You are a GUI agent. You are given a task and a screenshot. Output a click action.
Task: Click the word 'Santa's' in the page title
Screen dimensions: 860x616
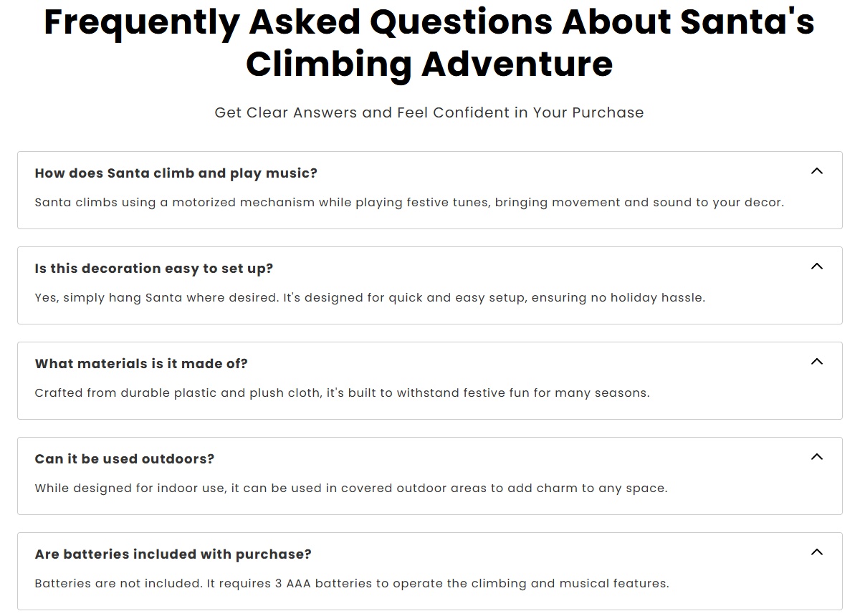pyautogui.click(x=747, y=23)
